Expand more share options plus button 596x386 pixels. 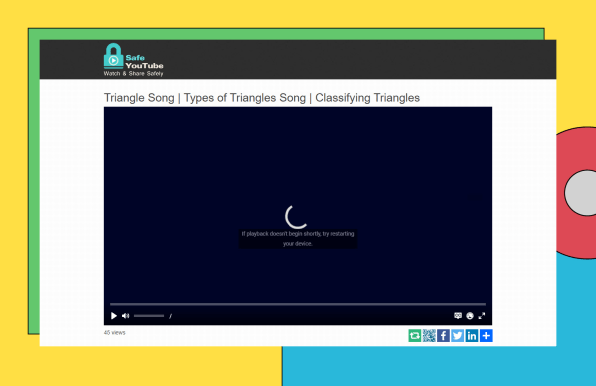[486, 335]
